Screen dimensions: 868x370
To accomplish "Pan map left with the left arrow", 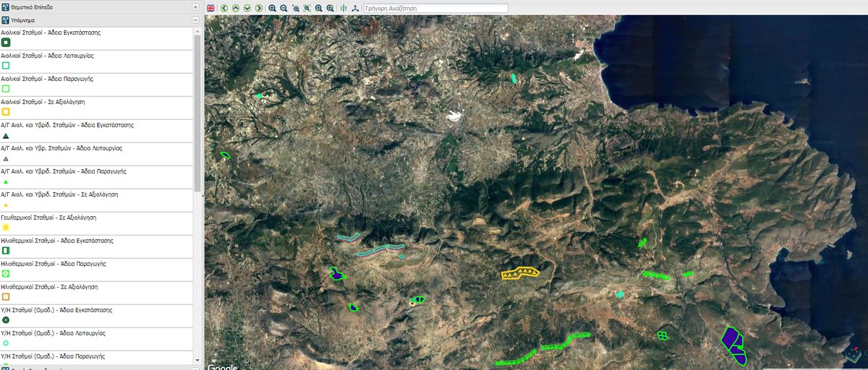I will pyautogui.click(x=224, y=8).
